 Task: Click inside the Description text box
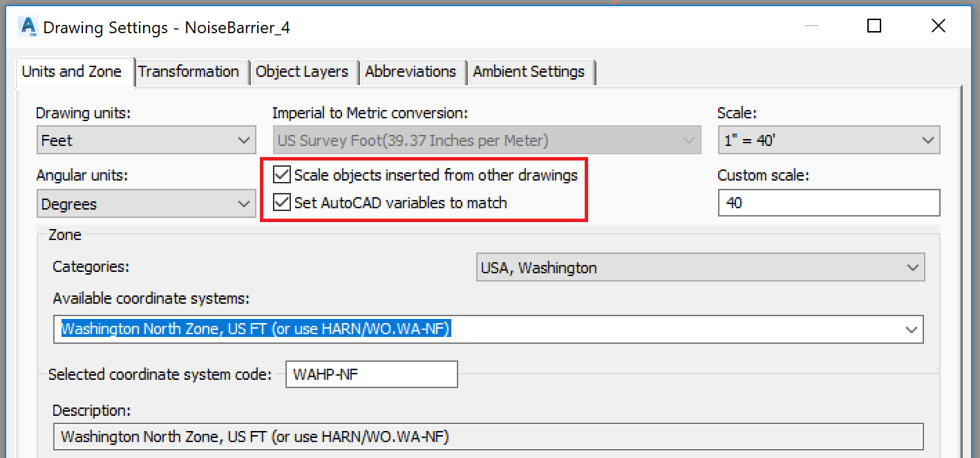pyautogui.click(x=489, y=437)
